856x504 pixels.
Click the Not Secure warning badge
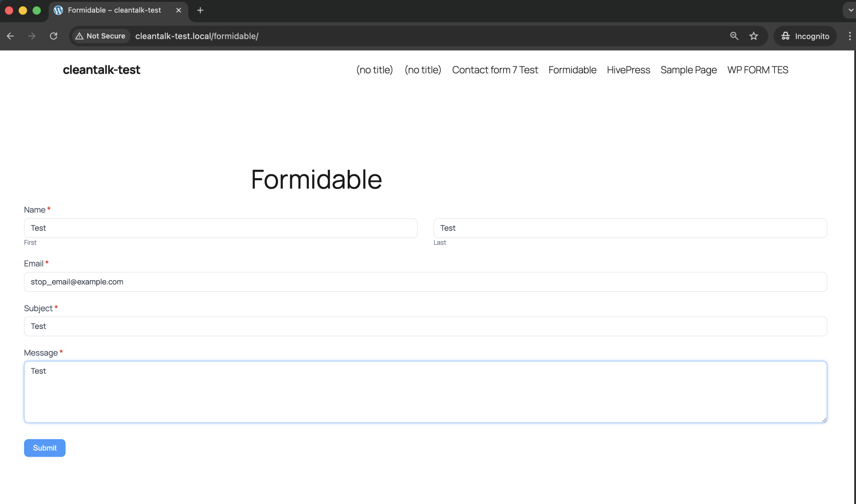pyautogui.click(x=101, y=36)
